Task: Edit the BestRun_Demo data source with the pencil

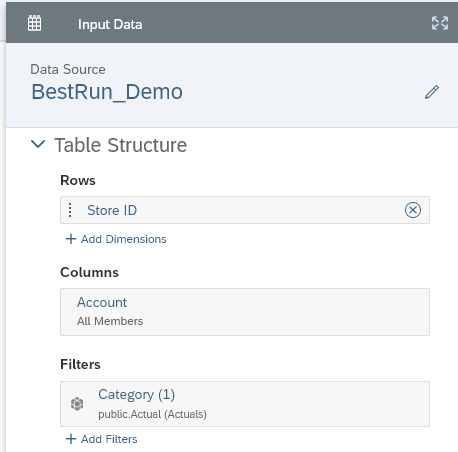Action: coord(432,92)
